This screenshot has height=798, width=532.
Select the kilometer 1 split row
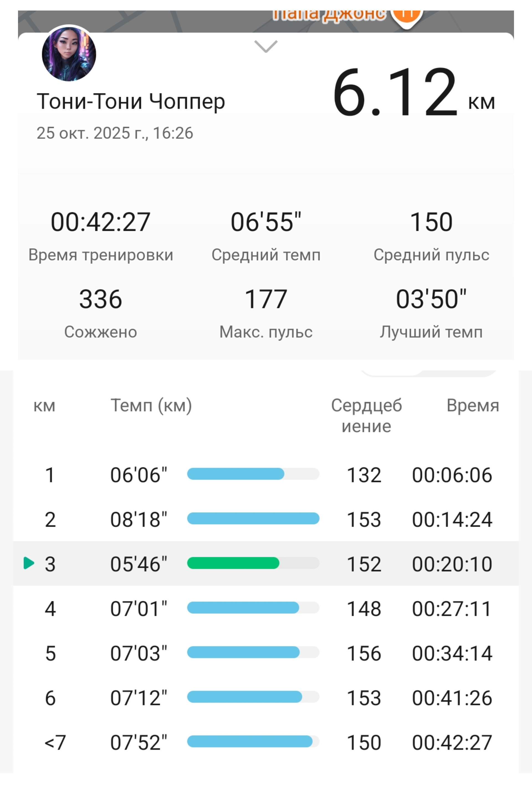(x=266, y=474)
